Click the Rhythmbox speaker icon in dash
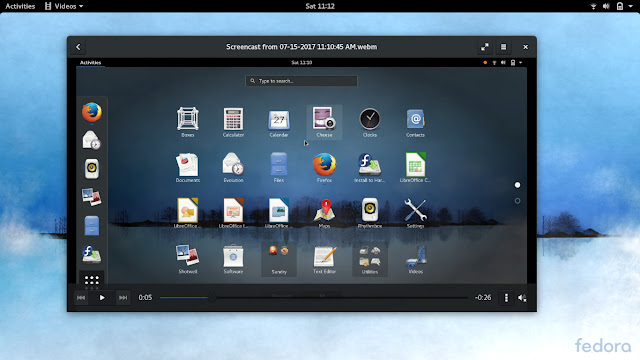This screenshot has width=640, height=360. click(91, 169)
